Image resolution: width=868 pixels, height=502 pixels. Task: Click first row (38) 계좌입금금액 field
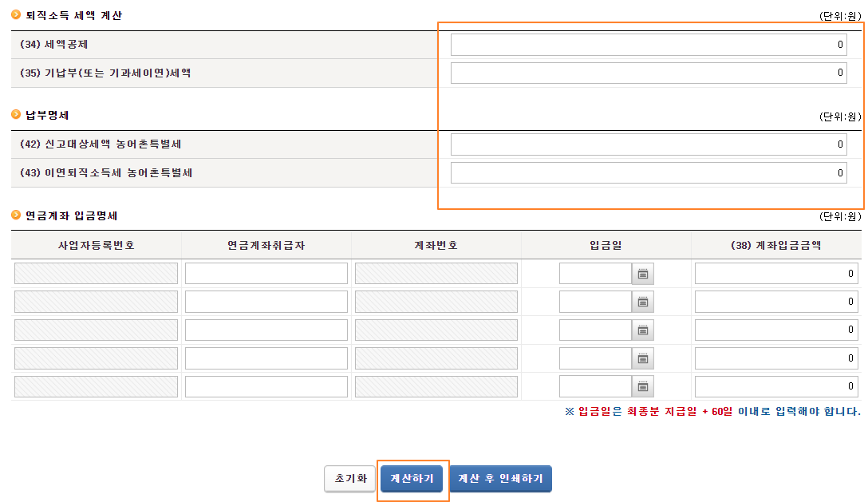click(x=777, y=274)
